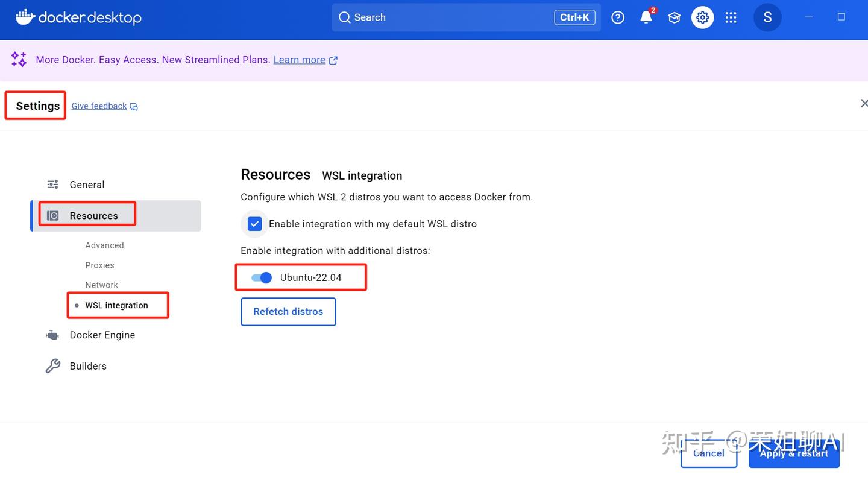Select the WSL integration subsection
The width and height of the screenshot is (868, 477).
click(116, 305)
